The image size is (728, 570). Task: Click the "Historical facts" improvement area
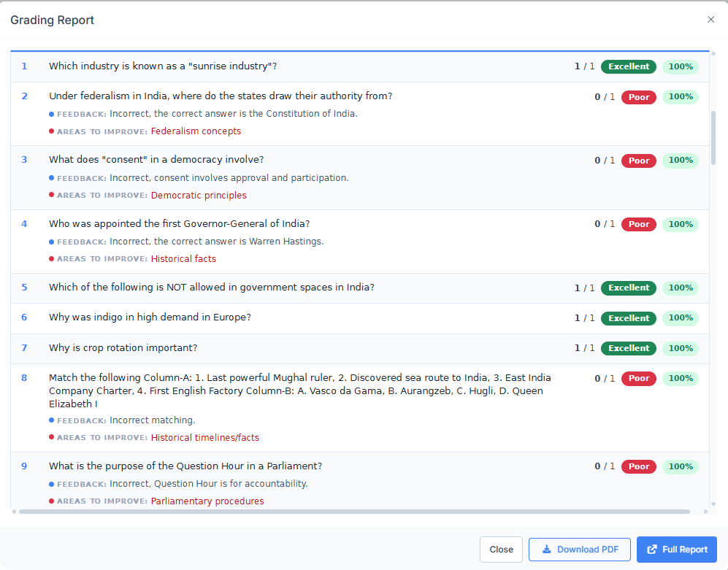click(x=183, y=259)
